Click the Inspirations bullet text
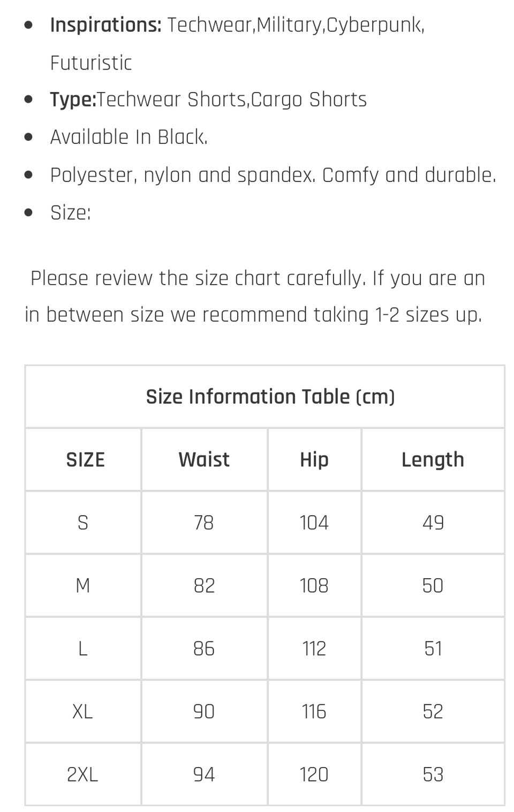 [x=238, y=44]
